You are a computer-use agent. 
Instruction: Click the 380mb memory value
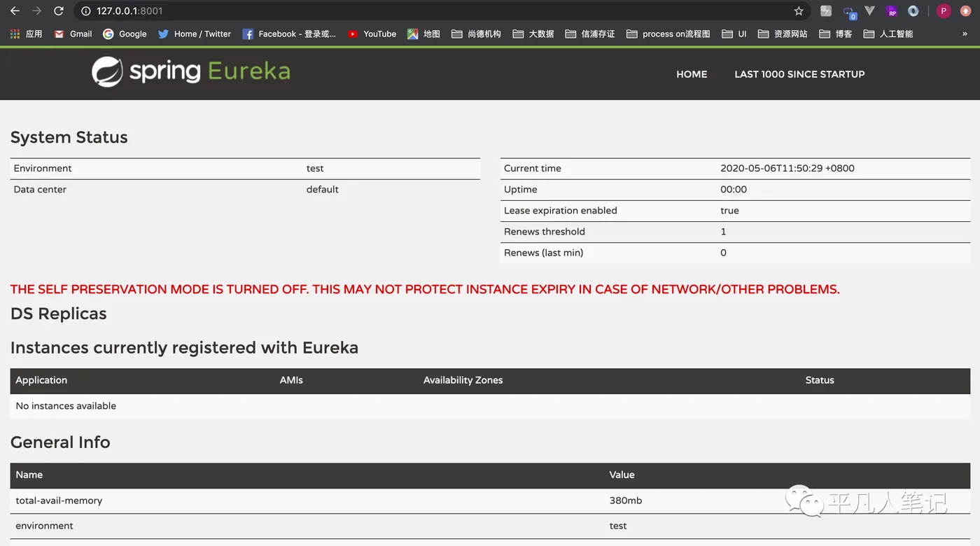tap(626, 500)
